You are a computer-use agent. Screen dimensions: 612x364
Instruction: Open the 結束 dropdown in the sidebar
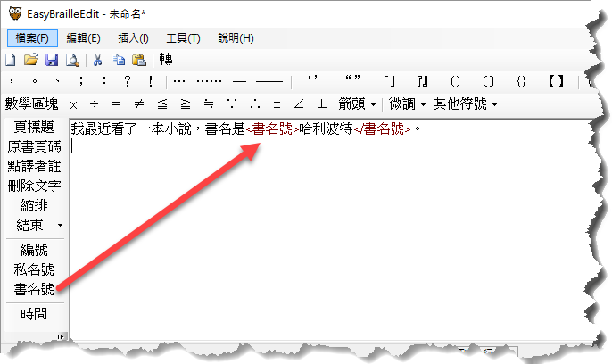[x=36, y=224]
